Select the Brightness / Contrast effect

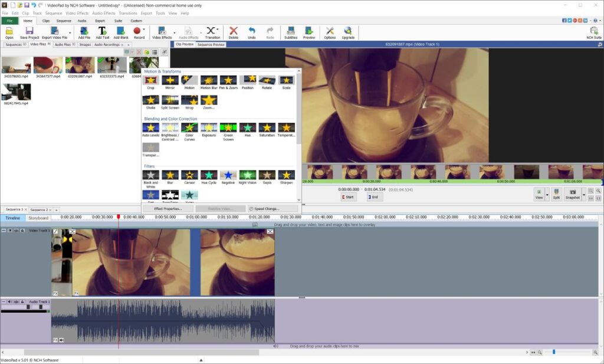coord(170,127)
